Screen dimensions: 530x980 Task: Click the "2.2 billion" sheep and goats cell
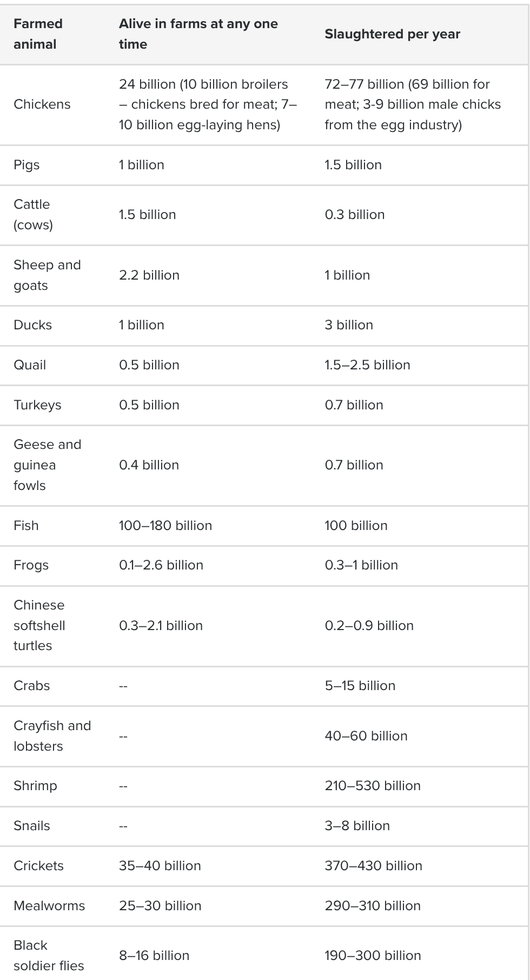[x=149, y=275]
